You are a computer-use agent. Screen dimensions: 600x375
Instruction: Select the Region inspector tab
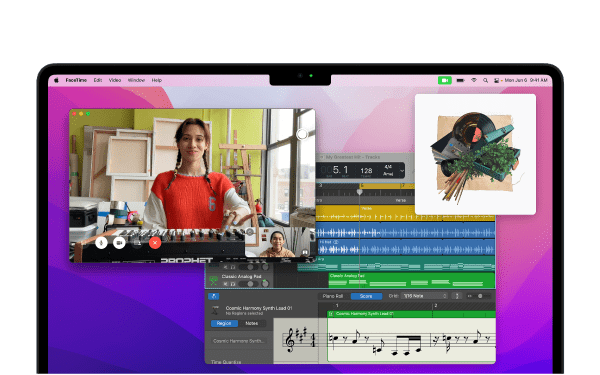pos(224,323)
